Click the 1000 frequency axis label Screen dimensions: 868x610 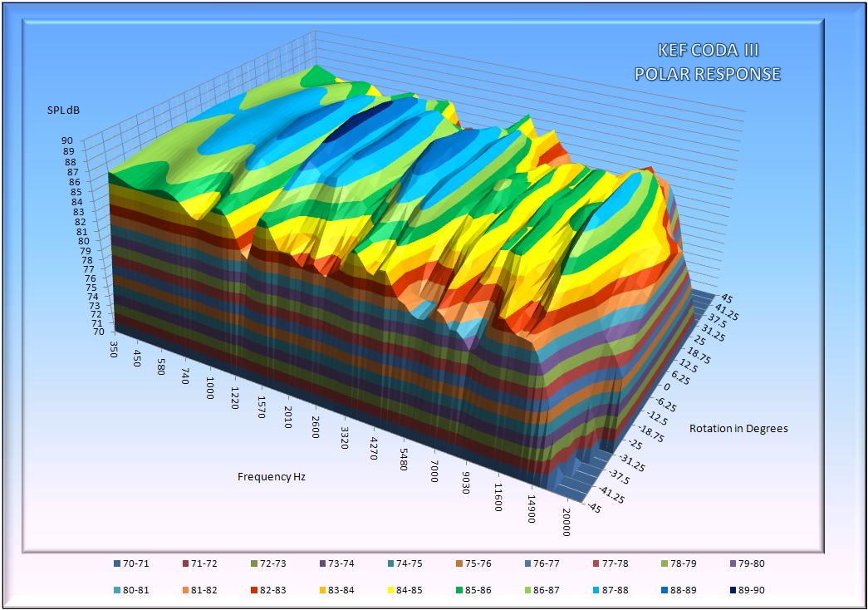(x=210, y=388)
